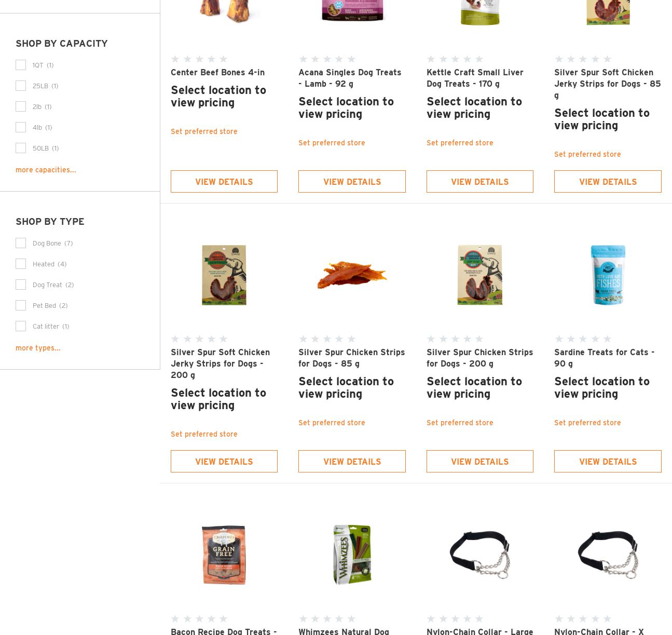
Task: Select the Bacon Recipe Grain Free treats image
Action: (x=224, y=555)
